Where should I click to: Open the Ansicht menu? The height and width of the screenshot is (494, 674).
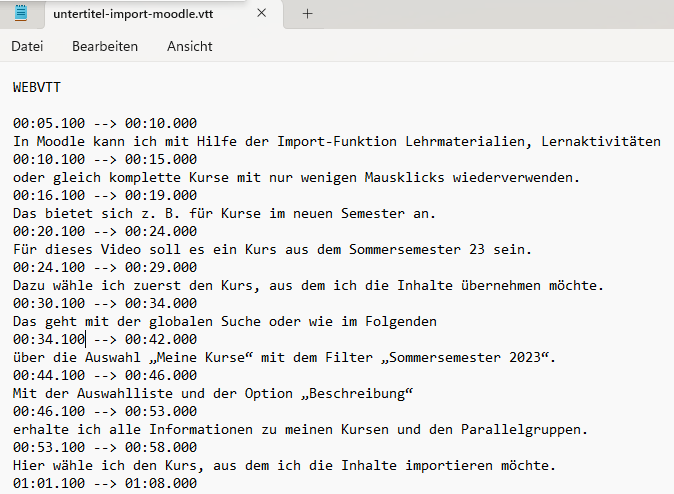coord(189,46)
